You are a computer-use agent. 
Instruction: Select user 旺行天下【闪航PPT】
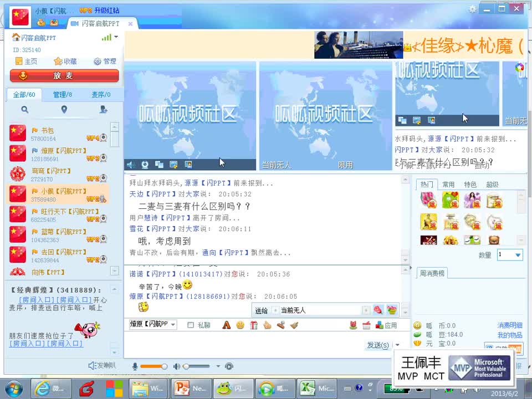click(x=58, y=215)
